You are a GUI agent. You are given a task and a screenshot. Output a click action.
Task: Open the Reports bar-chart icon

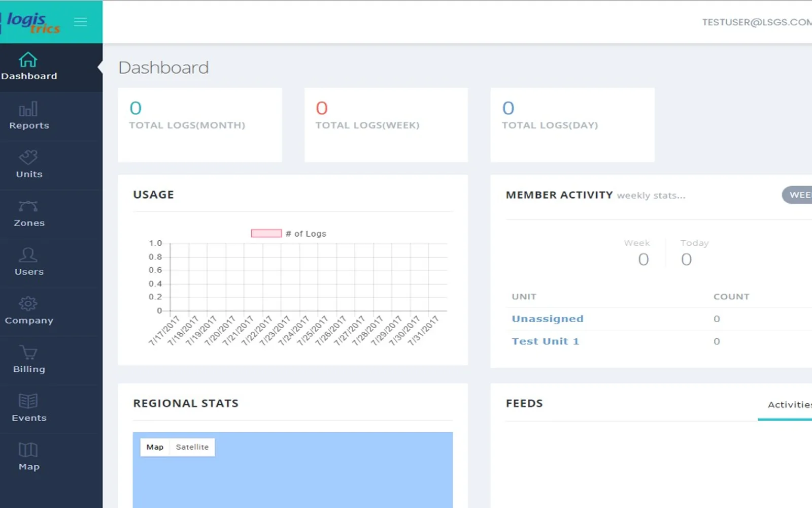point(28,109)
